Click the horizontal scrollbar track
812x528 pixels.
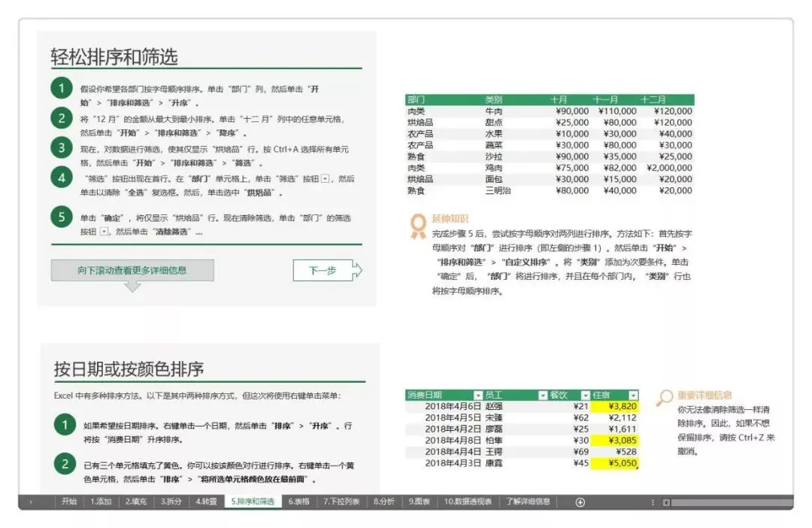[x=732, y=502]
